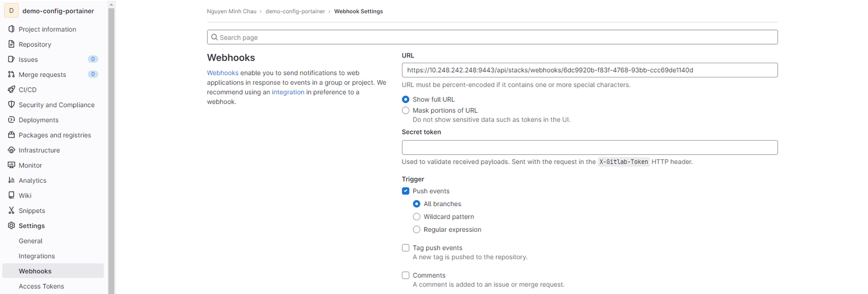Choose the Wildcard pattern branch option
Viewport: 868px width, 294px height.
pos(417,217)
